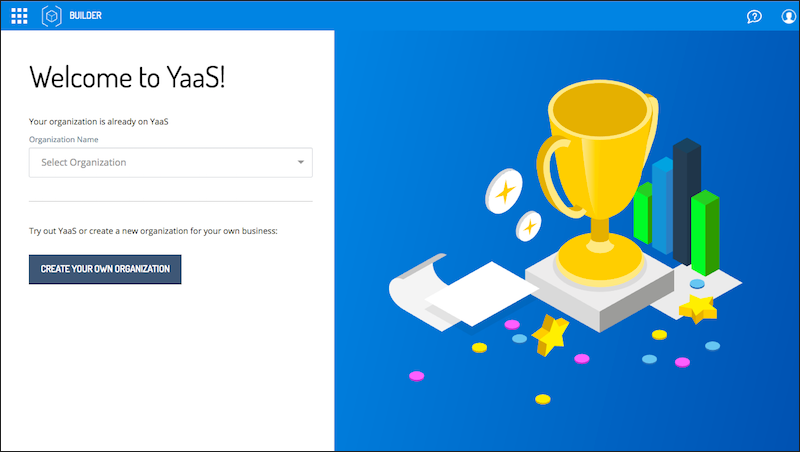Screen dimensions: 800x452
Task: Click the BUILDER header text
Action: click(x=86, y=16)
